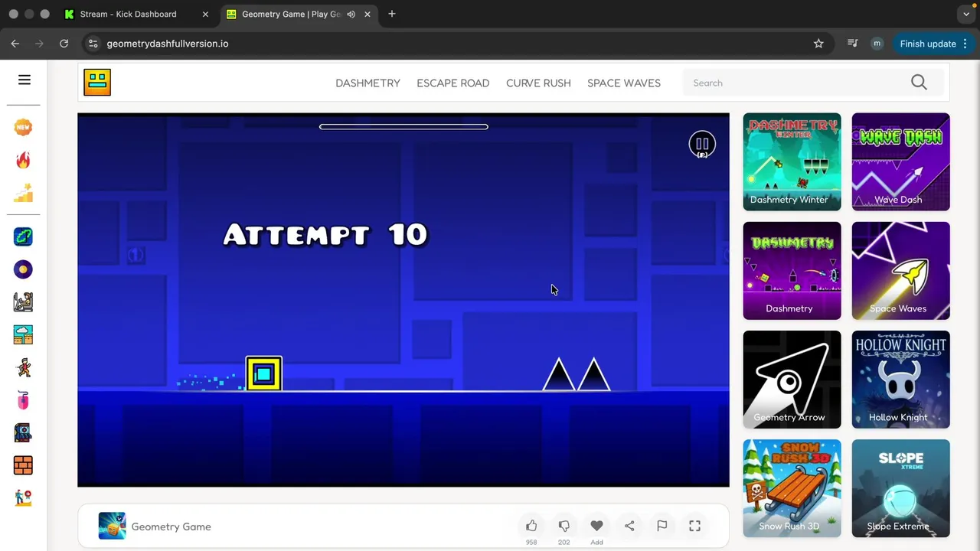Viewport: 980px width, 551px height.
Task: Click the yellow cube player in game
Action: (x=263, y=373)
